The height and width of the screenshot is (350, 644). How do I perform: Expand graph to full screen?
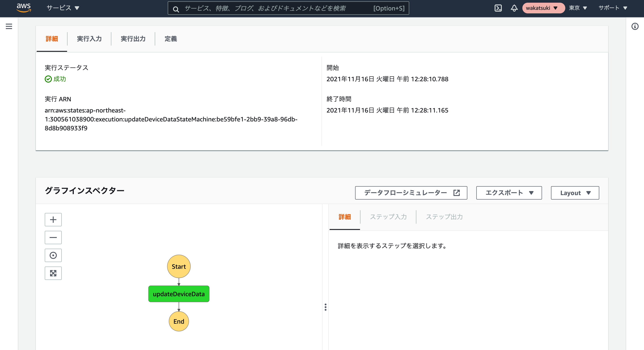53,273
